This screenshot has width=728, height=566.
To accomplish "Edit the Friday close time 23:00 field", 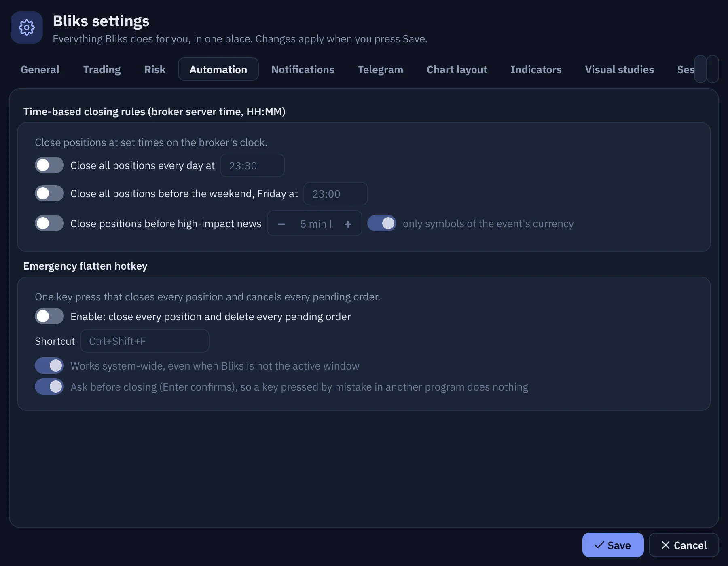I will click(336, 194).
